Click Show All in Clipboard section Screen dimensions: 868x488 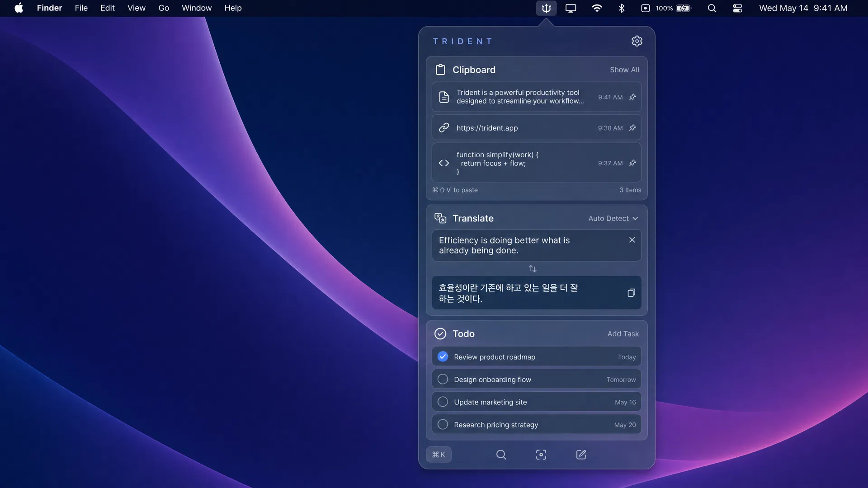point(624,70)
